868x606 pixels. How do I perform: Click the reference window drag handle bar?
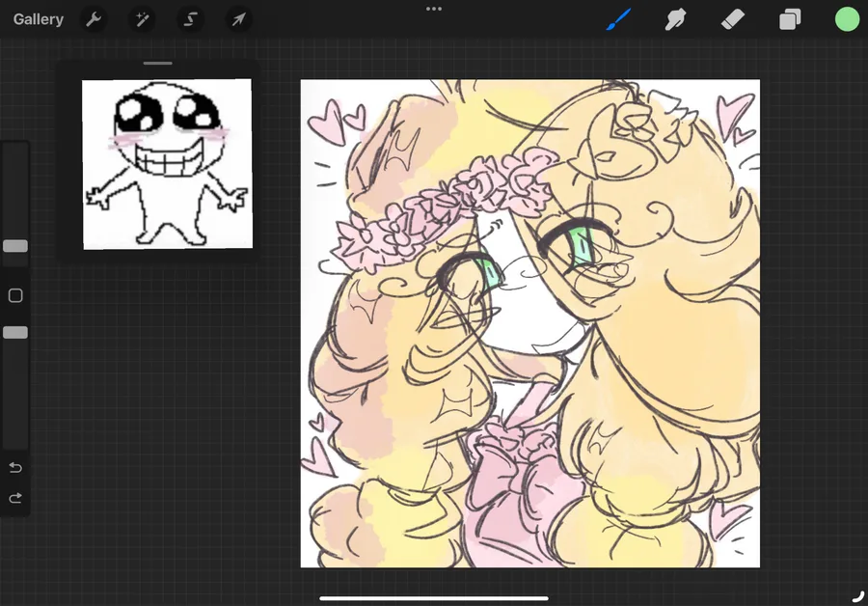[158, 64]
